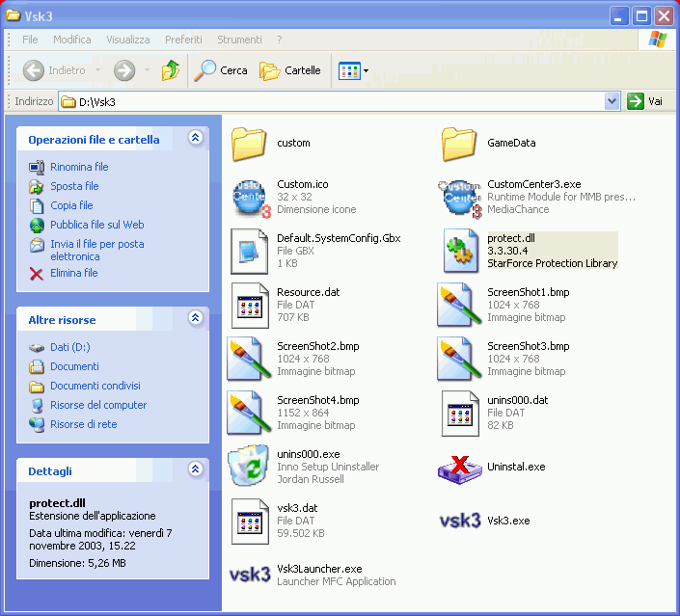This screenshot has width=680, height=616.
Task: Collapse the Dettagli panel
Action: tap(195, 469)
